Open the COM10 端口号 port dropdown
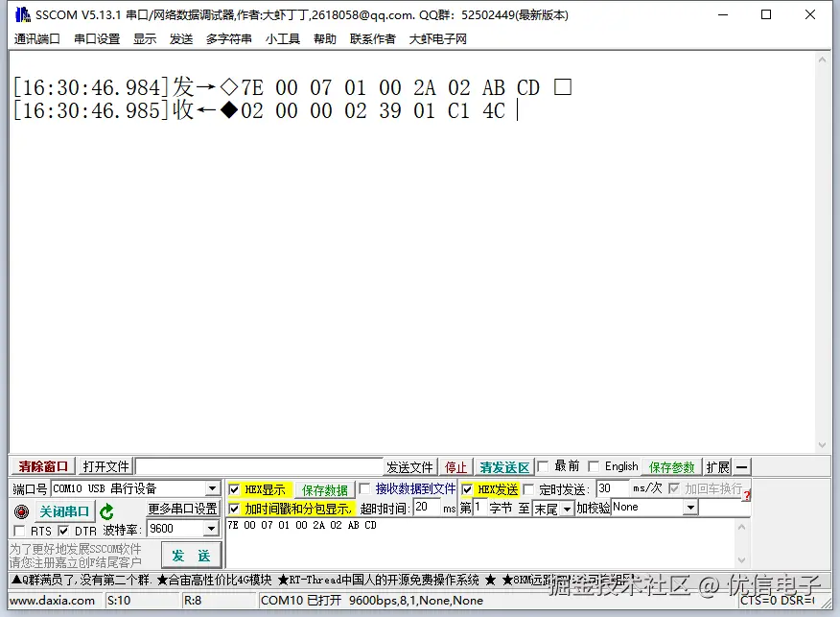This screenshot has width=840, height=617. point(213,488)
